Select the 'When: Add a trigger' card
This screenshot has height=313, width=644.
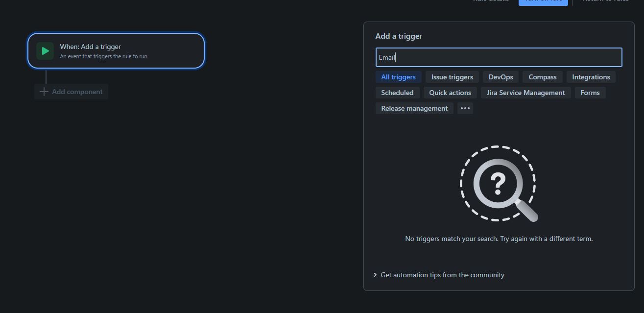pos(116,50)
